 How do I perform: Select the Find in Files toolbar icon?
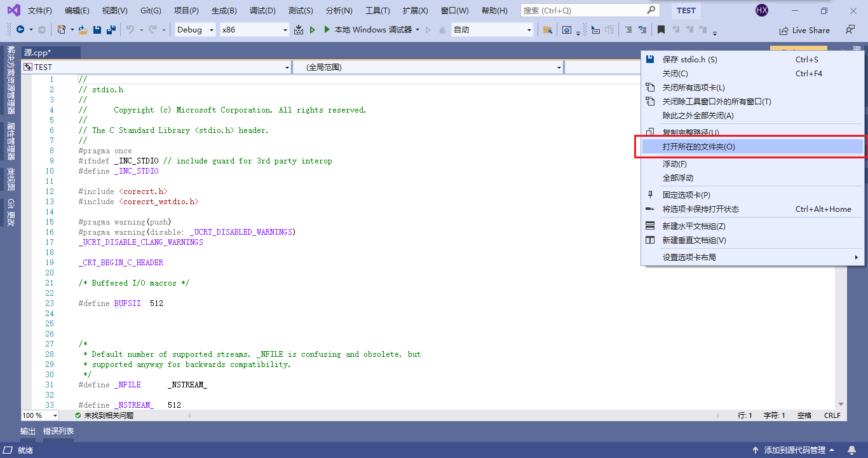[x=547, y=30]
